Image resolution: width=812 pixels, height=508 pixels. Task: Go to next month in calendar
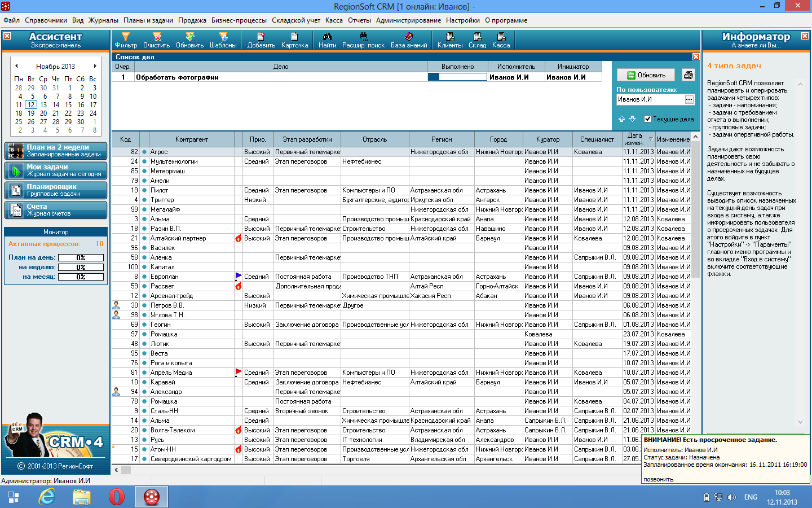(95, 66)
